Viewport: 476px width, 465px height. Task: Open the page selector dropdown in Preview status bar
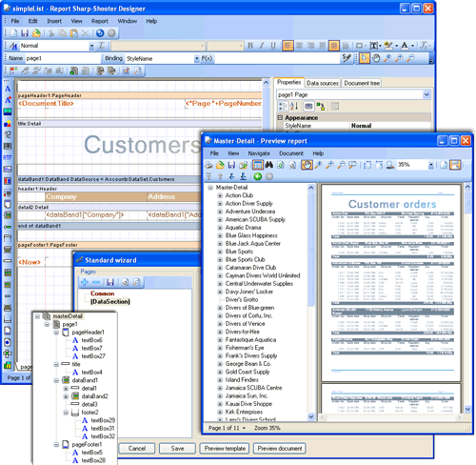click(244, 428)
